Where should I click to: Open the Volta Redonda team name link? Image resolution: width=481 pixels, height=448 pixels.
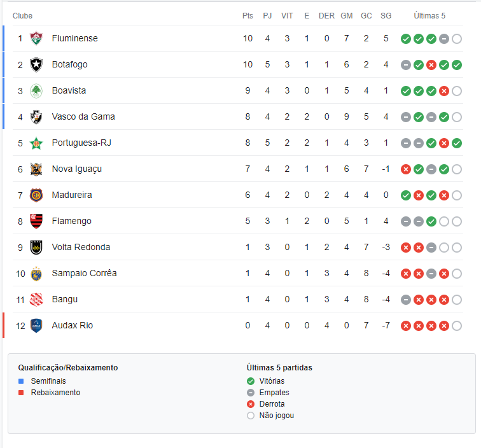81,247
